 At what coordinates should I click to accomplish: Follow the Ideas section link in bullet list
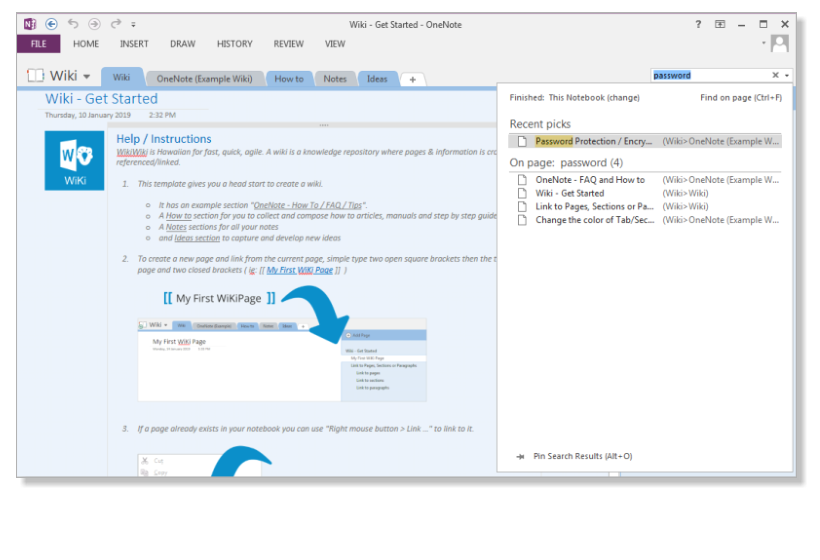[197, 238]
